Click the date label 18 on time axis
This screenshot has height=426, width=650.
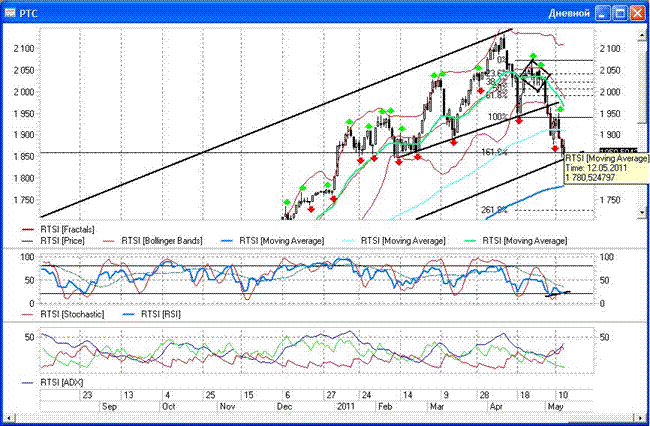pyautogui.click(x=524, y=395)
